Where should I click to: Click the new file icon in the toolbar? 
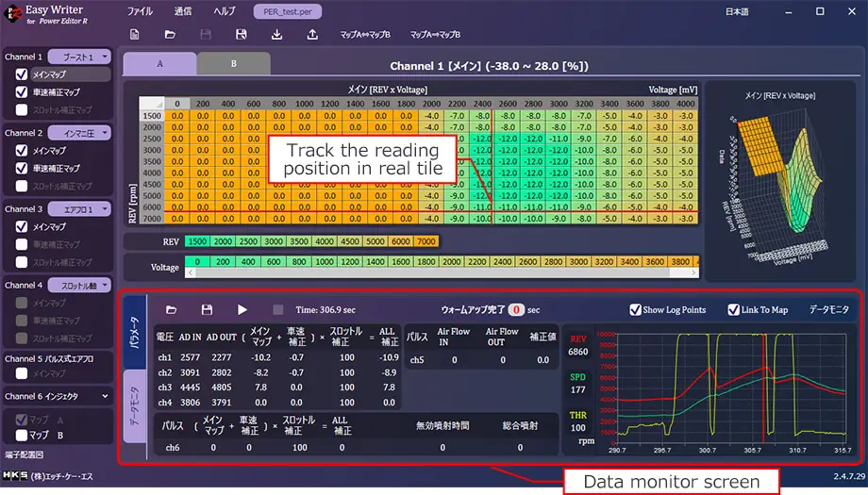pos(135,34)
